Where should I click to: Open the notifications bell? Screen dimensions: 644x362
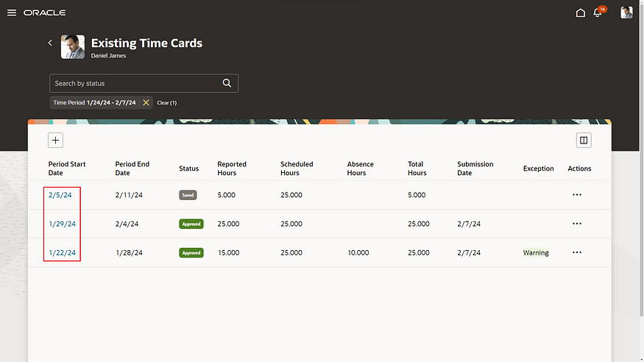(598, 13)
